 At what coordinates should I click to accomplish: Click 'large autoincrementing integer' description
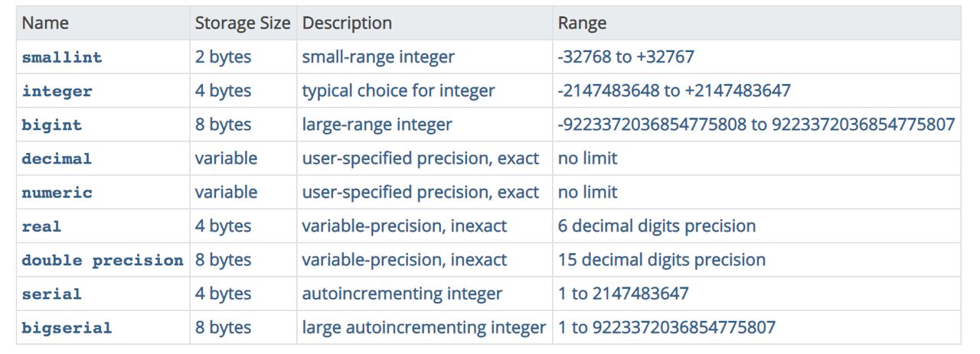[x=423, y=328]
